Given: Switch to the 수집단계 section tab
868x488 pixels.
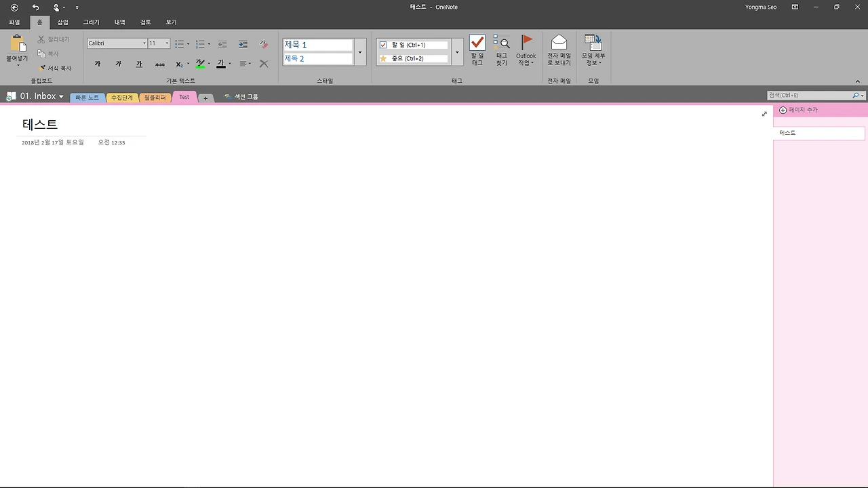Looking at the screenshot, I should [x=122, y=98].
